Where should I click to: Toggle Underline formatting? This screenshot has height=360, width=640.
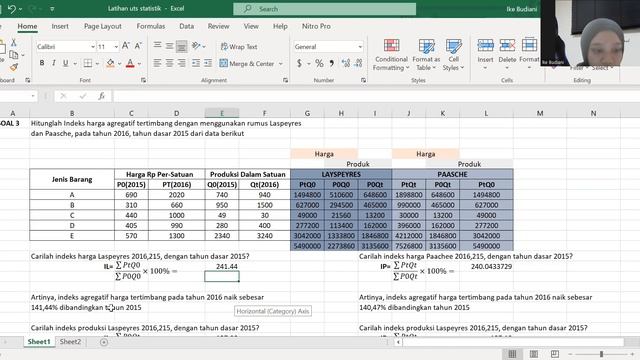[x=65, y=63]
